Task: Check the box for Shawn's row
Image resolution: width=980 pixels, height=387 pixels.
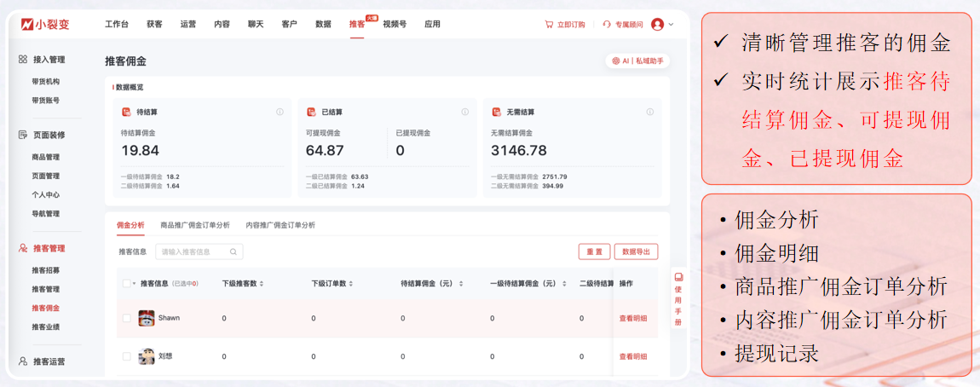Action: click(x=127, y=318)
